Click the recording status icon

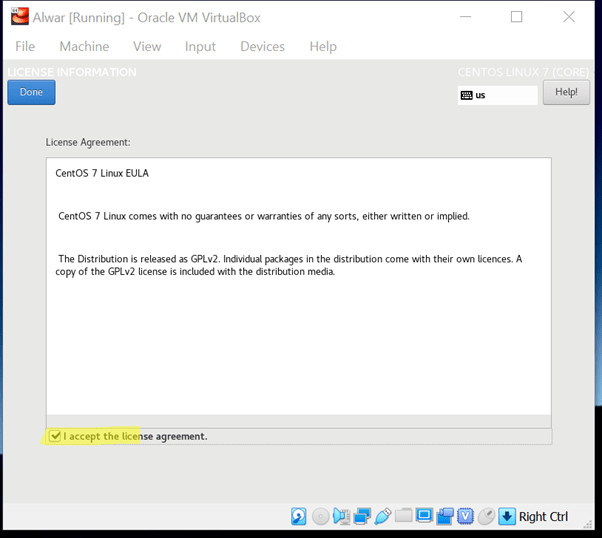point(445,516)
